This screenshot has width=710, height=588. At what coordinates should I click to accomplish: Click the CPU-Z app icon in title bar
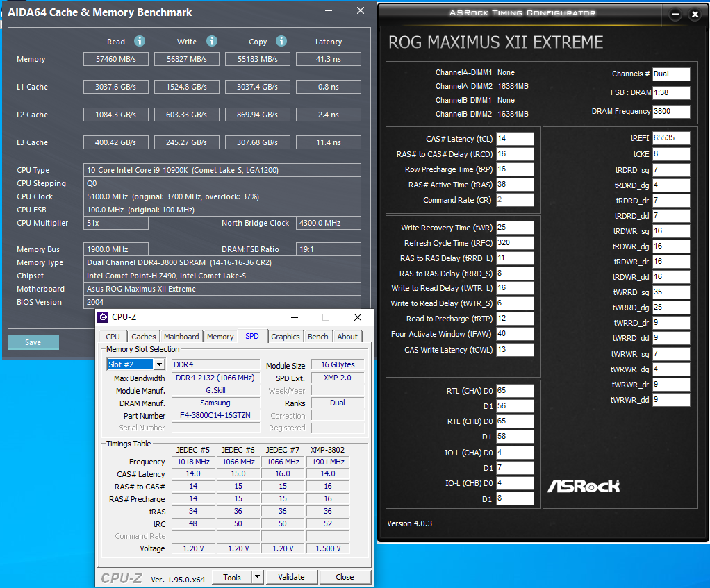pos(104,317)
